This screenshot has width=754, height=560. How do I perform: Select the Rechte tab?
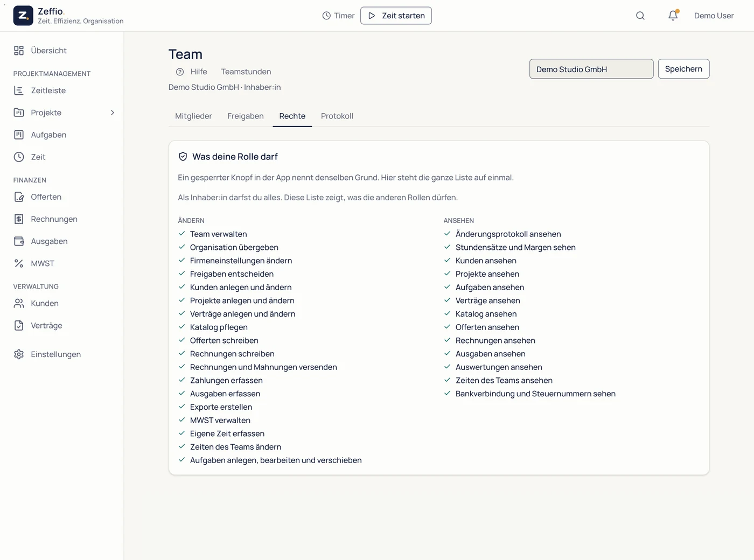point(292,116)
